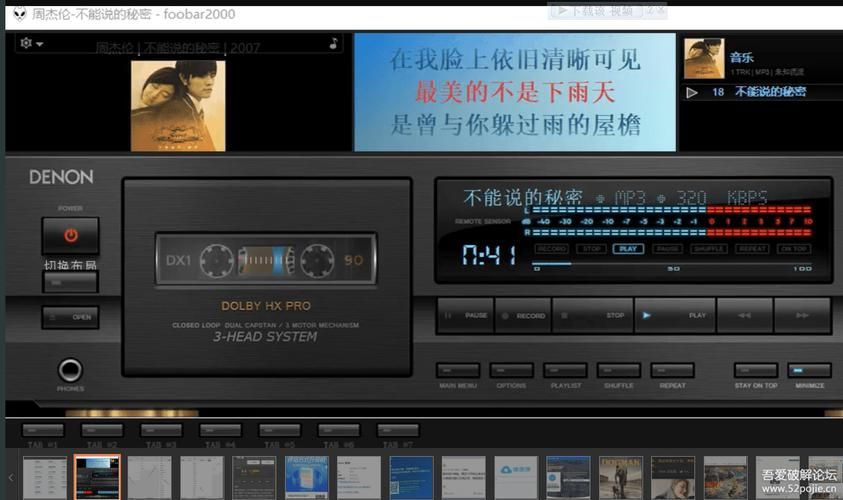The width and height of the screenshot is (843, 500).
Task: Click the MINIMIZE deck button
Action: coord(809,370)
